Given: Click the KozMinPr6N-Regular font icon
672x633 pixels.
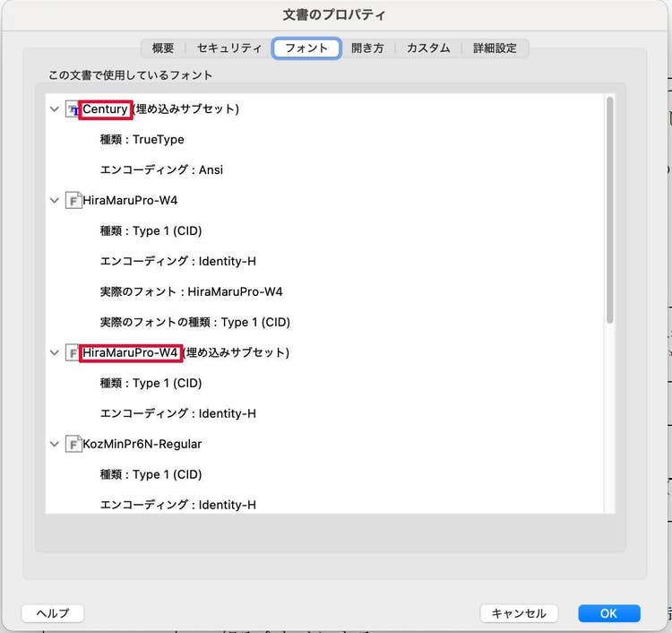Looking at the screenshot, I should tap(73, 445).
